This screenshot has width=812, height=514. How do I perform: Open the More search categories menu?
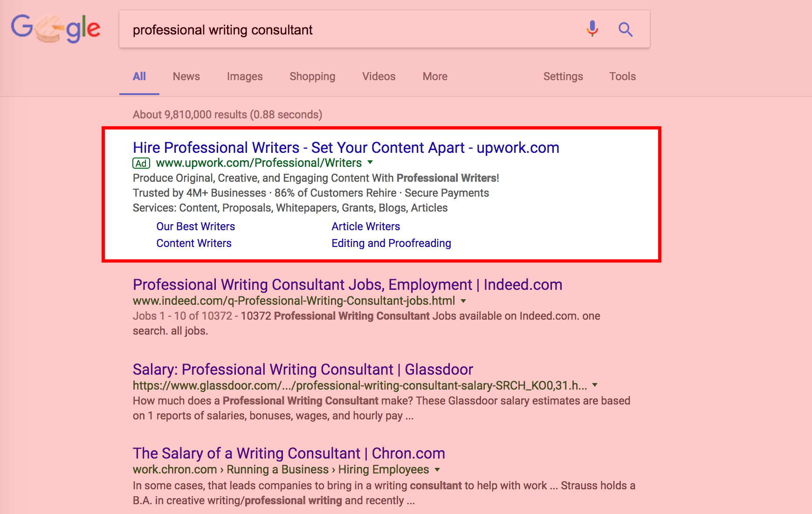(x=435, y=76)
